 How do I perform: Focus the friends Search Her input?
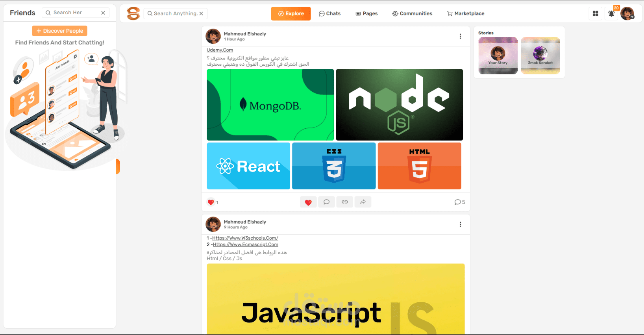(x=76, y=13)
